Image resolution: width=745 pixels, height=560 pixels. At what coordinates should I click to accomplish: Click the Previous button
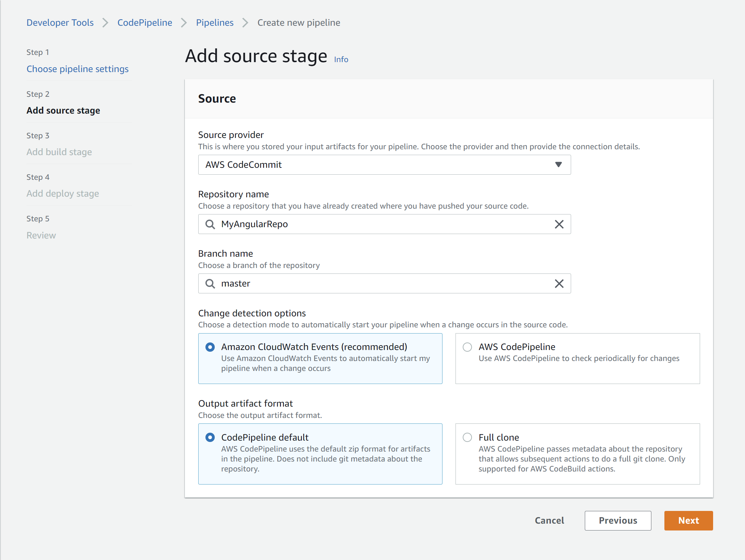pos(618,521)
